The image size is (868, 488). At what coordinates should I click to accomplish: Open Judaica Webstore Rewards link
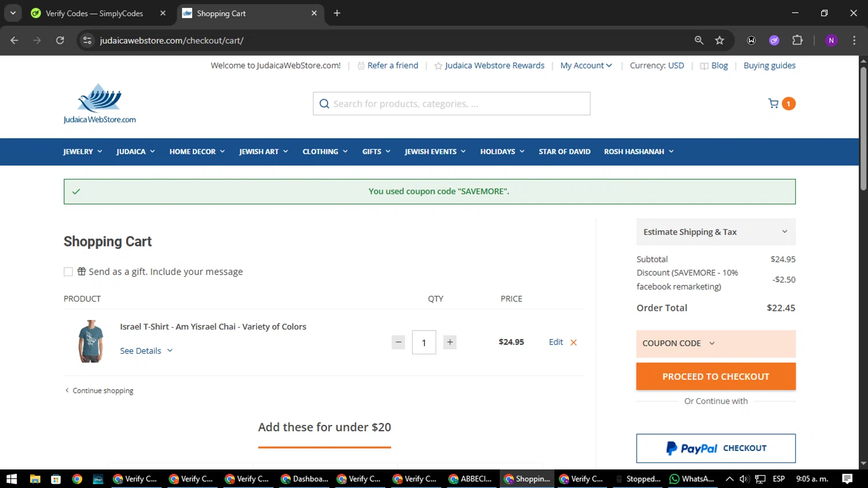point(489,65)
